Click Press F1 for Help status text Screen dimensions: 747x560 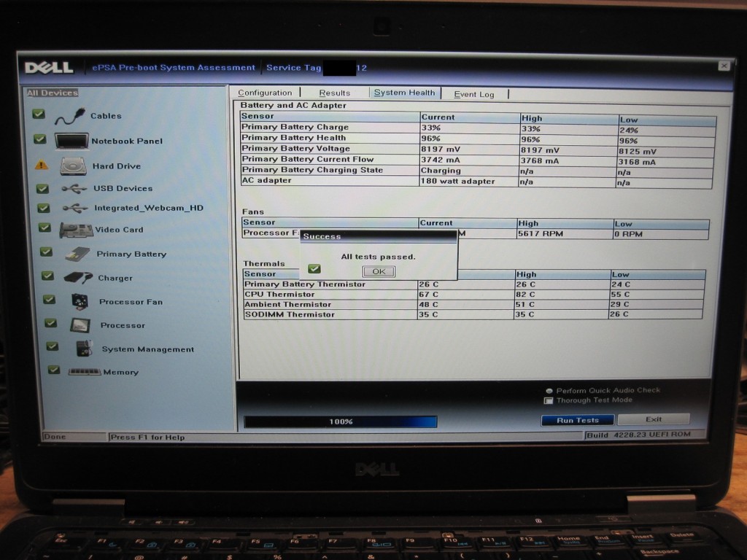147,437
